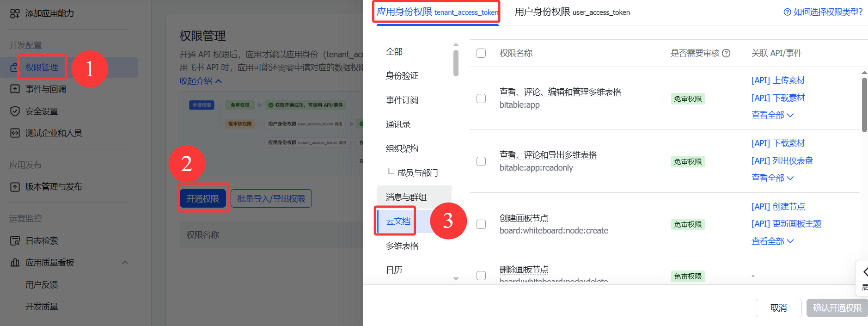Tick checkbox for board:whiteboard:node:create permission
This screenshot has height=326, width=868.
481,224
